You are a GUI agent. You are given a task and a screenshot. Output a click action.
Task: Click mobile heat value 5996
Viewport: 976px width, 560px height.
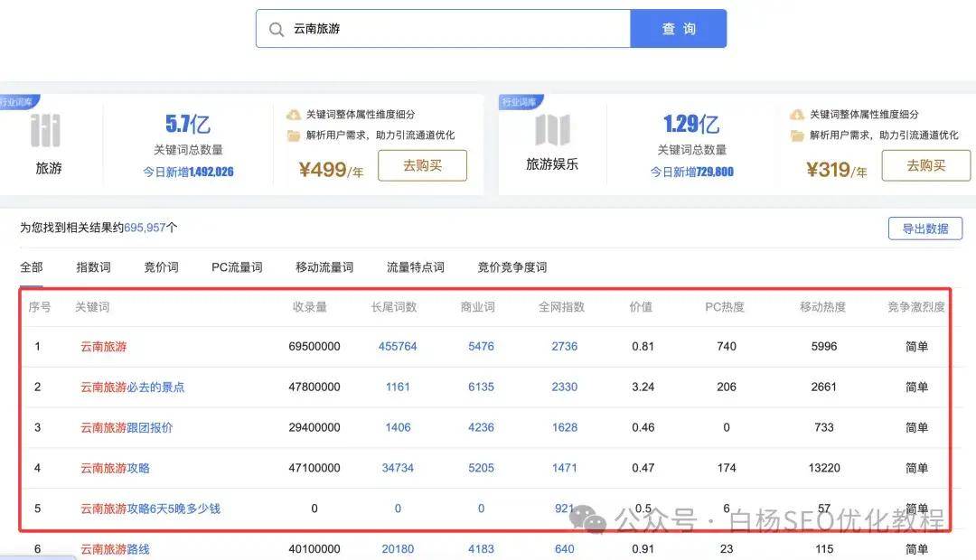click(x=824, y=347)
